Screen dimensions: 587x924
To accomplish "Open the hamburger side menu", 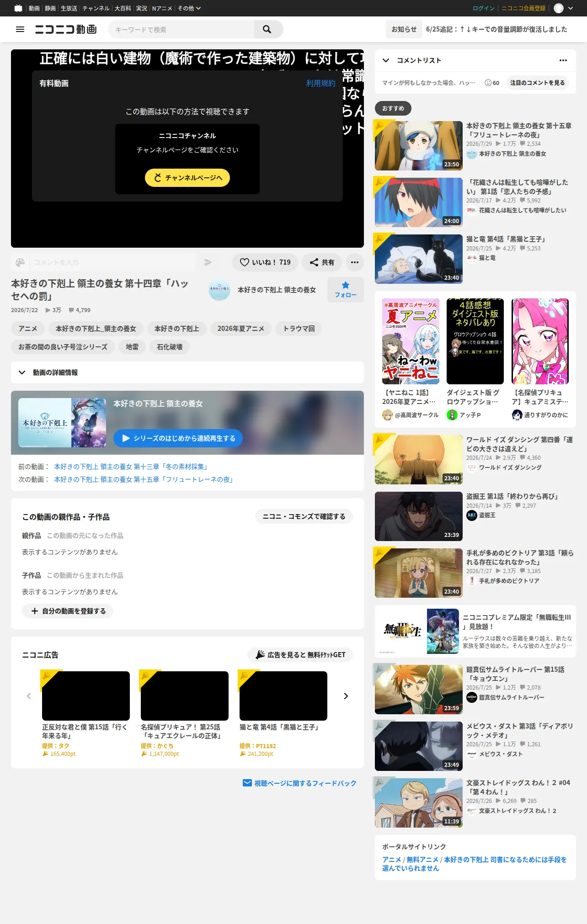I will 20,29.
